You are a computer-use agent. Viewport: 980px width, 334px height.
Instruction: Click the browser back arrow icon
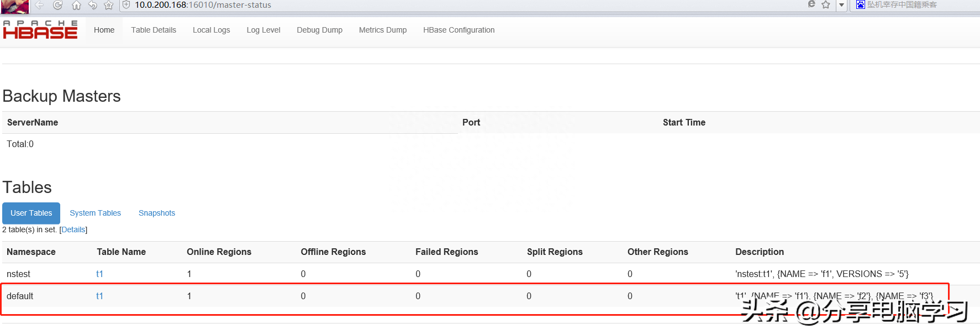point(39,5)
